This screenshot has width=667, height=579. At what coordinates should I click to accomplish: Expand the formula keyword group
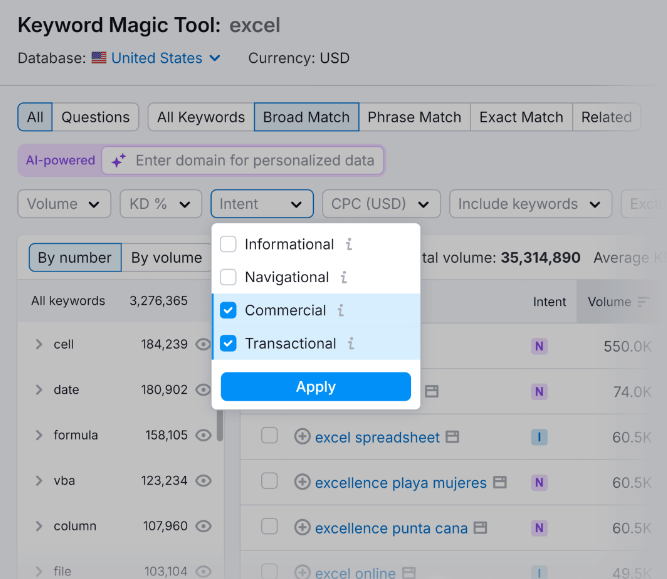click(39, 435)
